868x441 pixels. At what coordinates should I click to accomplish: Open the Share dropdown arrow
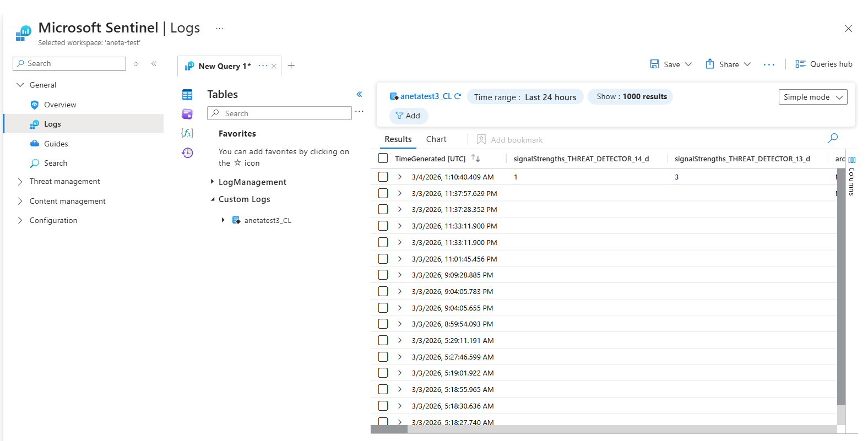pos(747,64)
